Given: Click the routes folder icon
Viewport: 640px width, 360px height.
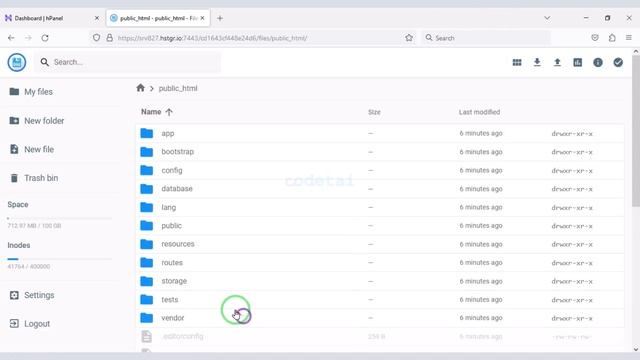Looking at the screenshot, I should point(147,262).
